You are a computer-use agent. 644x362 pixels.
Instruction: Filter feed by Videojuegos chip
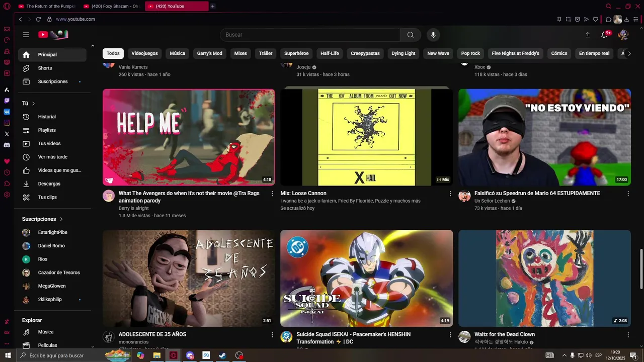coord(144,53)
